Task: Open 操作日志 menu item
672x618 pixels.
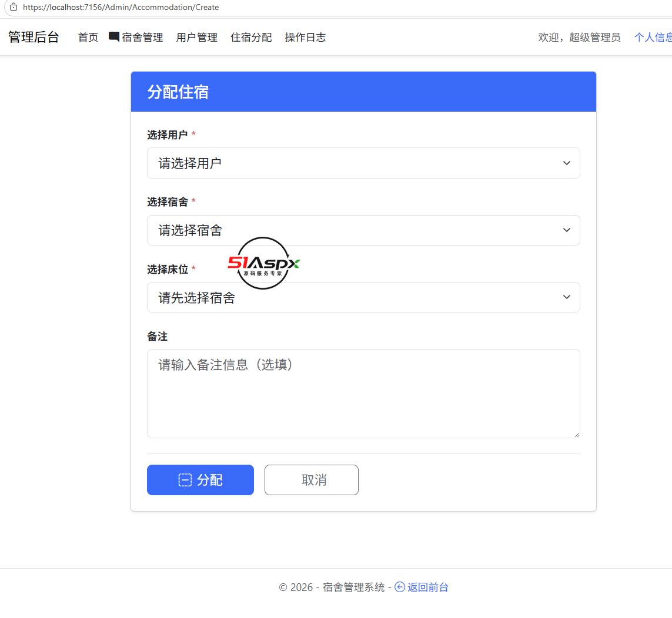Action: click(x=305, y=37)
